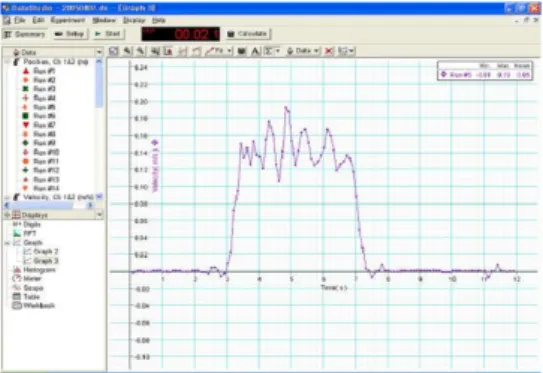
Task: Open the graph Settings dropdown icon
Action: pos(346,51)
